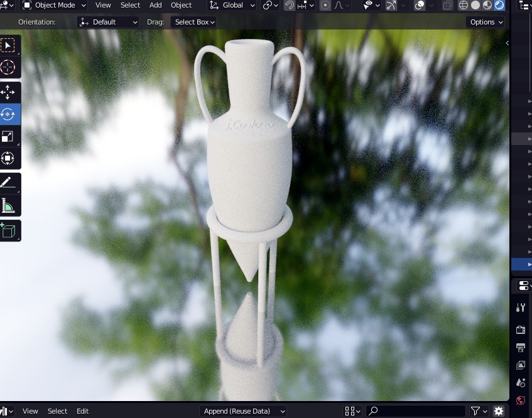Activate the Add Cube tool
This screenshot has width=532, height=418.
(x=9, y=230)
